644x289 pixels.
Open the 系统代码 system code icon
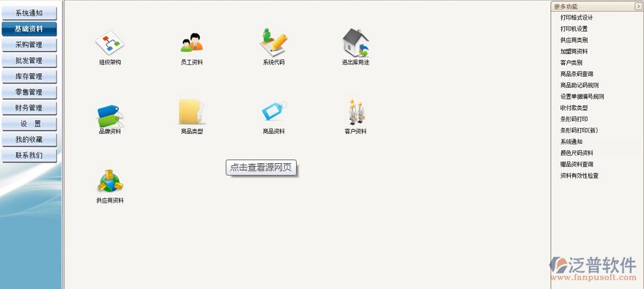coord(273,42)
